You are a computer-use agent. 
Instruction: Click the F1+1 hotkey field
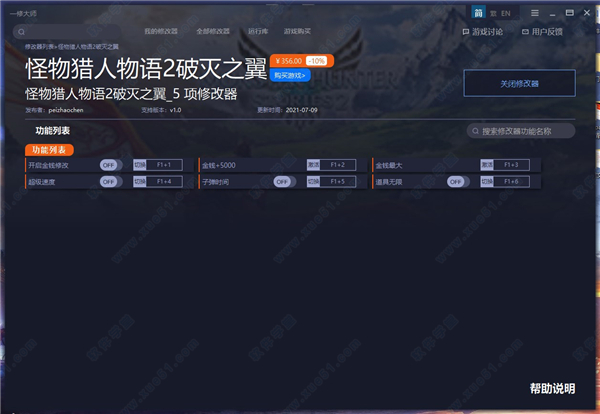[x=164, y=165]
